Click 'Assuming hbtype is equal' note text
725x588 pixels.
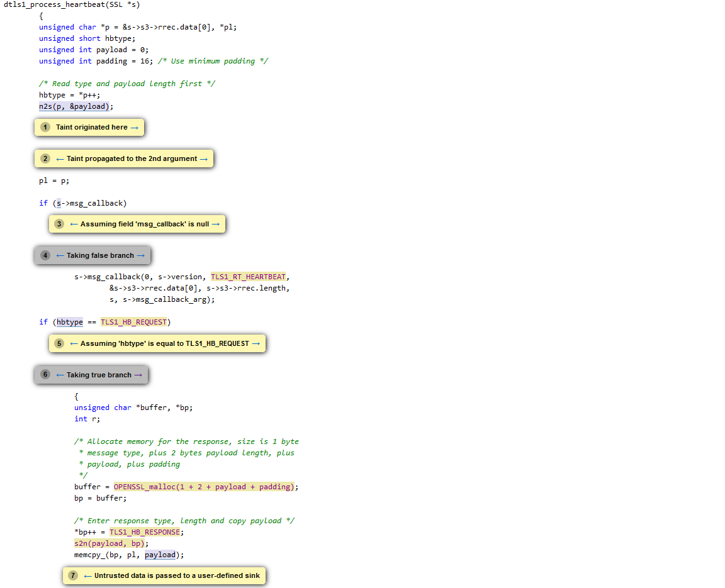pos(165,343)
